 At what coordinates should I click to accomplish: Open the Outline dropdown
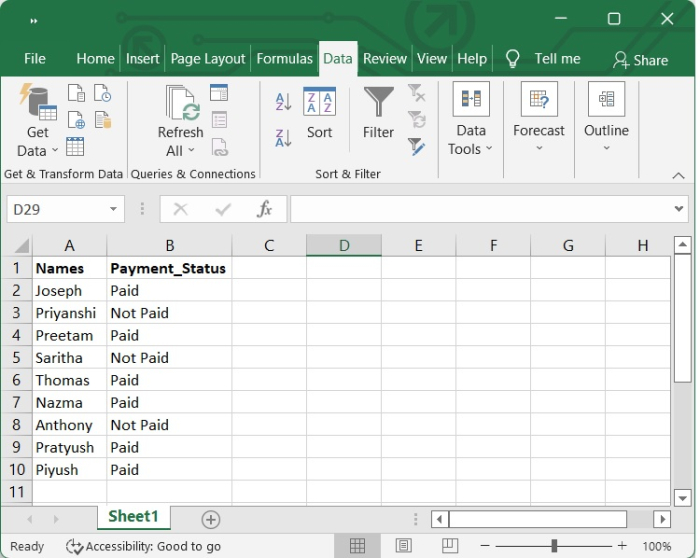(606, 117)
